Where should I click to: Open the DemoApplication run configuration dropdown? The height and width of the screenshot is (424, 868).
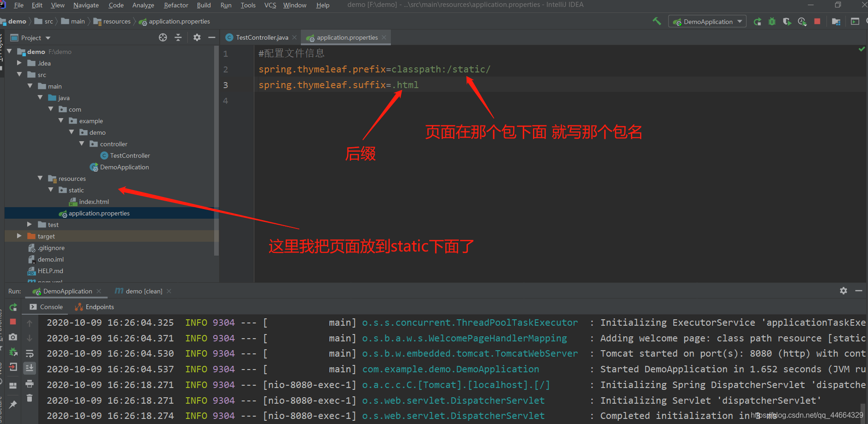707,22
